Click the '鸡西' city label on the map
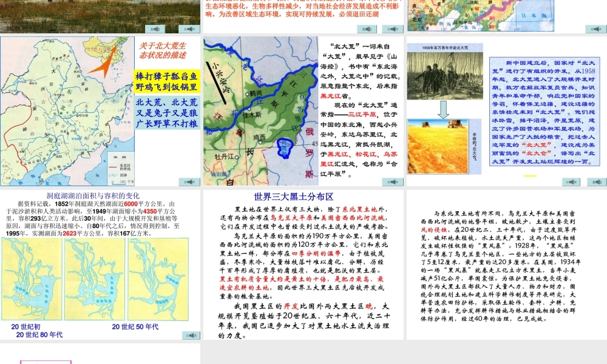The image size is (607, 364). pyautogui.click(x=259, y=137)
